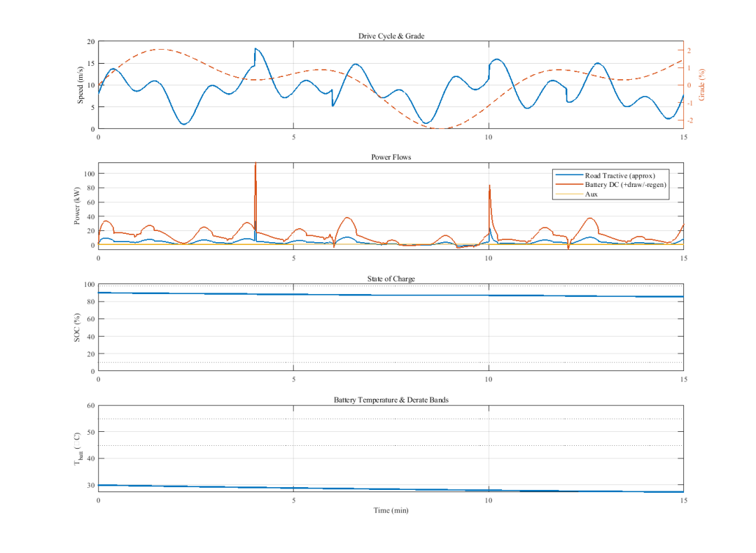
Task: Click the "Drive Cycle & Grade" plot title
Action: [x=391, y=36]
